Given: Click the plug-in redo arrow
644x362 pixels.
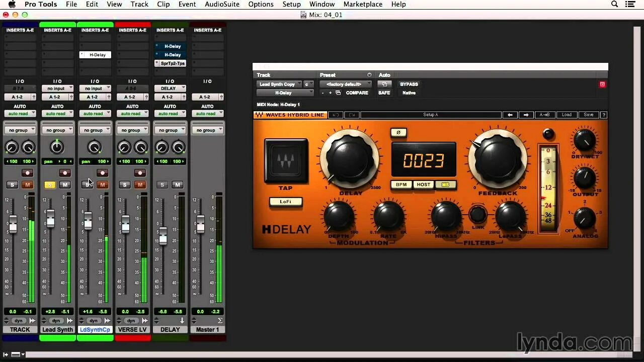Looking at the screenshot, I should coord(351,115).
